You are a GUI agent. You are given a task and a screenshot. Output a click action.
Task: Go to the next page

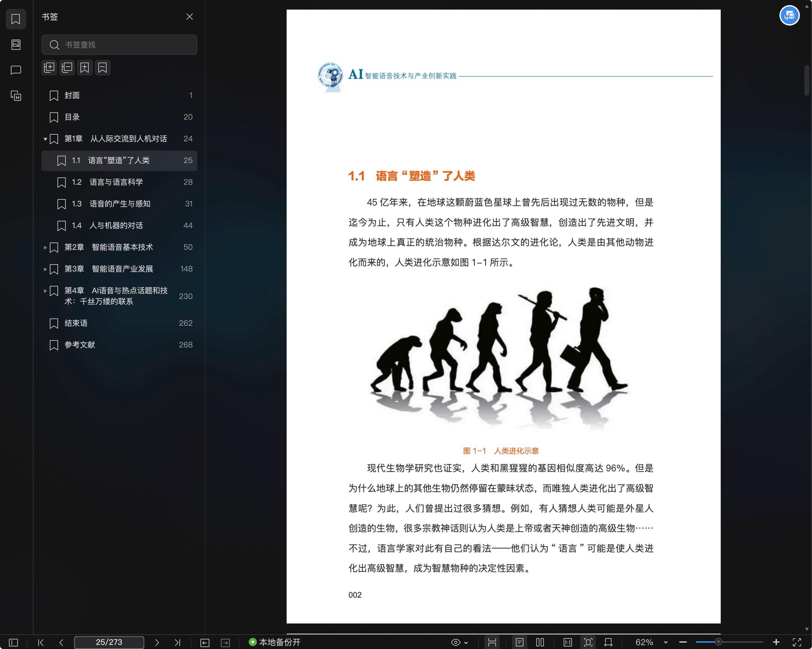click(157, 642)
